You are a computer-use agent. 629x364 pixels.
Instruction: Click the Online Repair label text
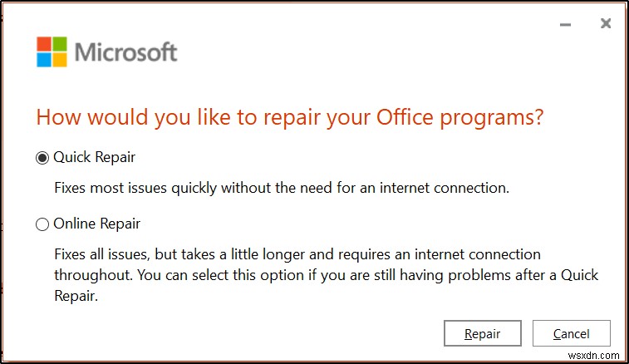97,224
